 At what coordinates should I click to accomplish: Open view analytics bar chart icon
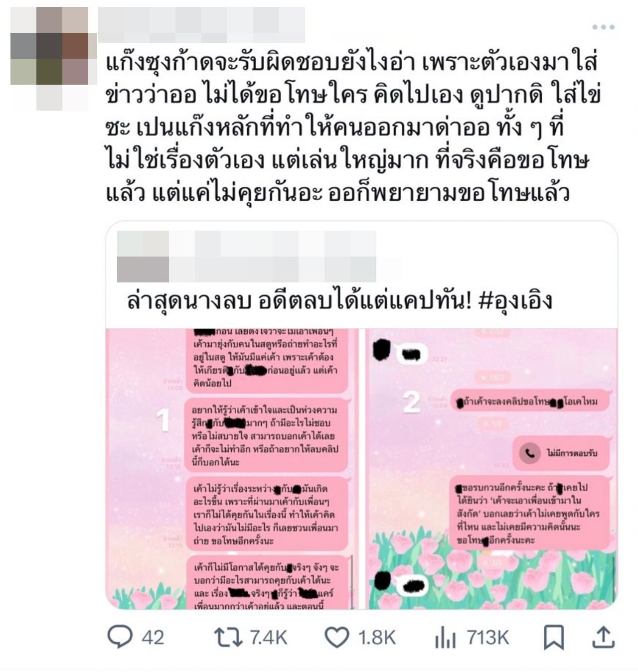coord(445,638)
